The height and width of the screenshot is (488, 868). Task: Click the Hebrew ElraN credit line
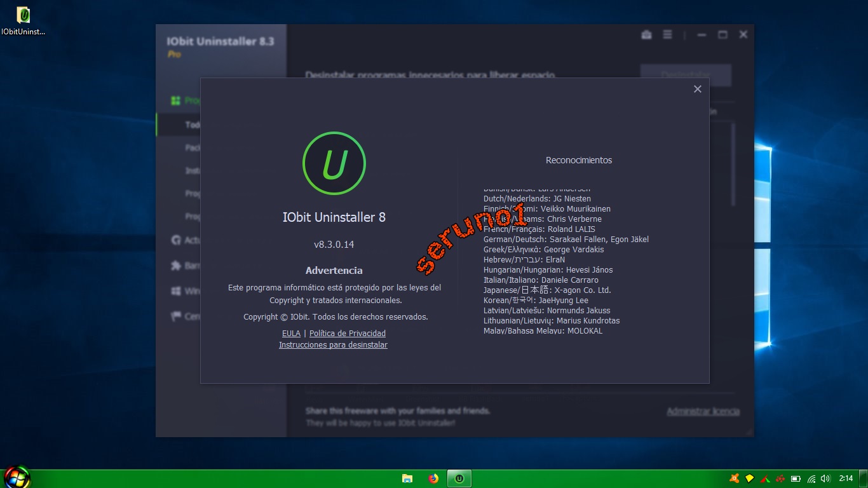point(524,260)
